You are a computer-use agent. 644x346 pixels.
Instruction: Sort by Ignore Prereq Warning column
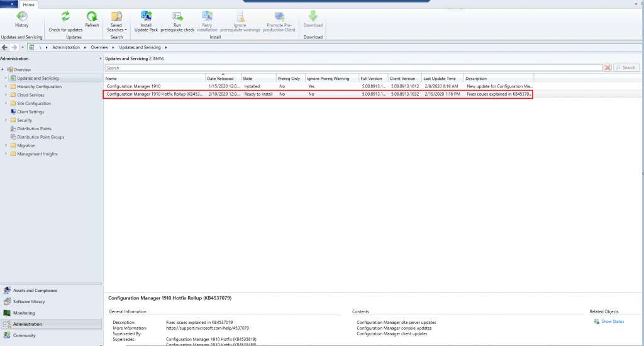point(332,79)
